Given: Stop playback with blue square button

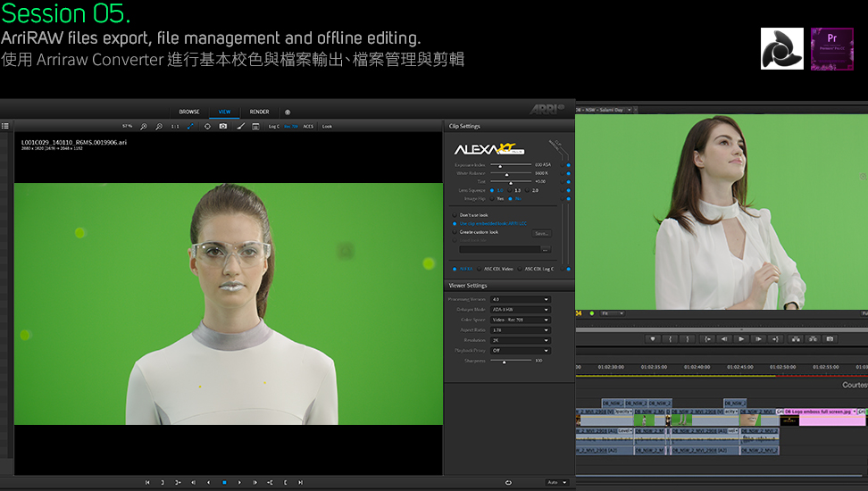Looking at the screenshot, I should point(224,483).
